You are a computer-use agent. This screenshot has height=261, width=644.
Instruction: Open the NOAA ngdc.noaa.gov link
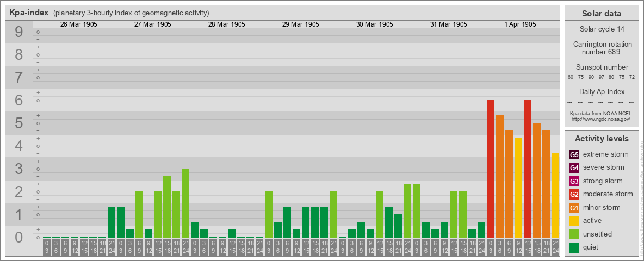[x=601, y=119]
